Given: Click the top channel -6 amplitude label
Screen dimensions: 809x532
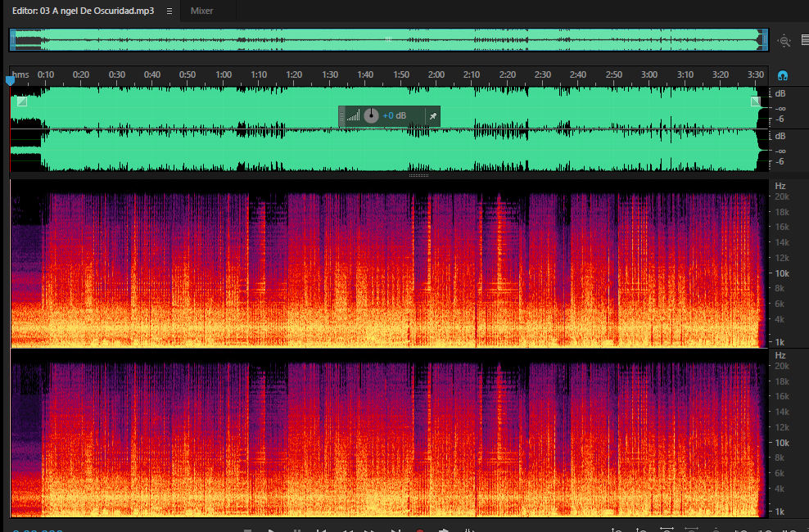Looking at the screenshot, I should [x=780, y=119].
